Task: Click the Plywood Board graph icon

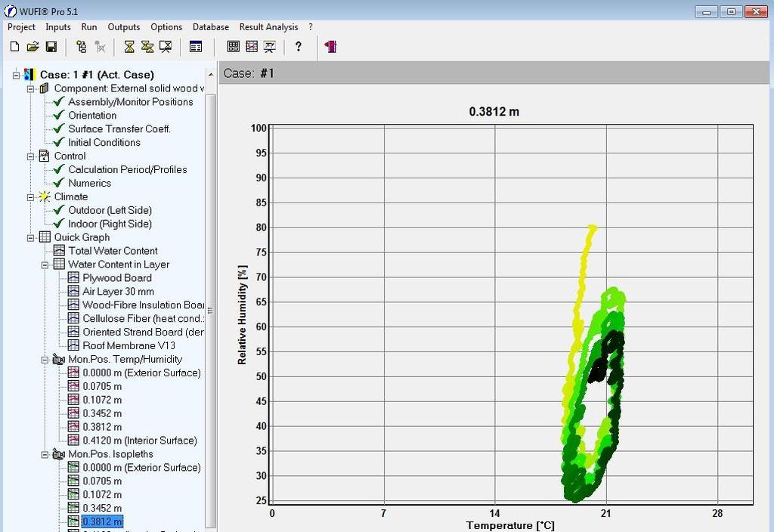Action: pos(73,278)
